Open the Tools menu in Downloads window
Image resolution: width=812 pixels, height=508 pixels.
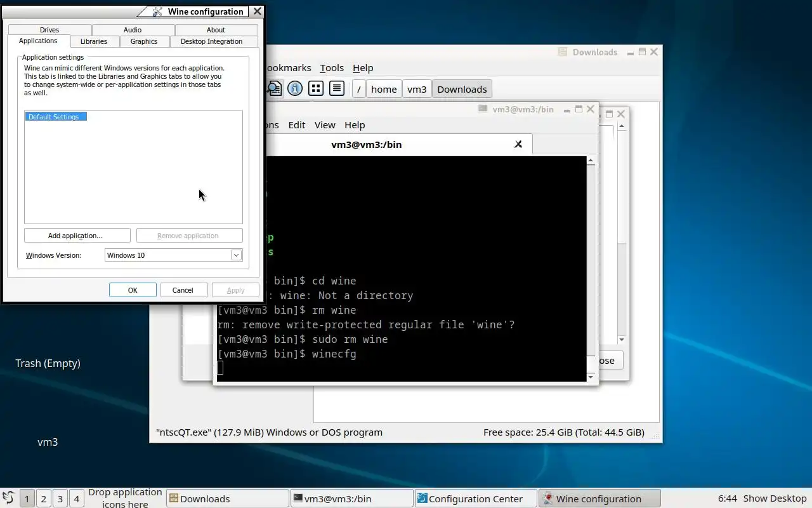tap(332, 68)
